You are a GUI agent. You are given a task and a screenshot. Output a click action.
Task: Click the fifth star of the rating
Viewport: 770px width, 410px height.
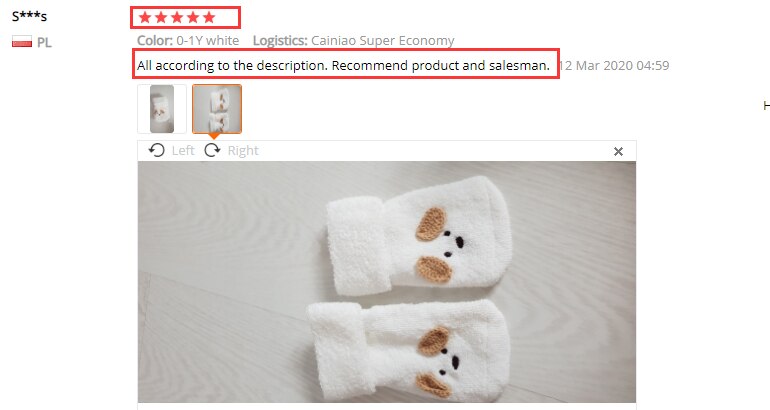(209, 18)
